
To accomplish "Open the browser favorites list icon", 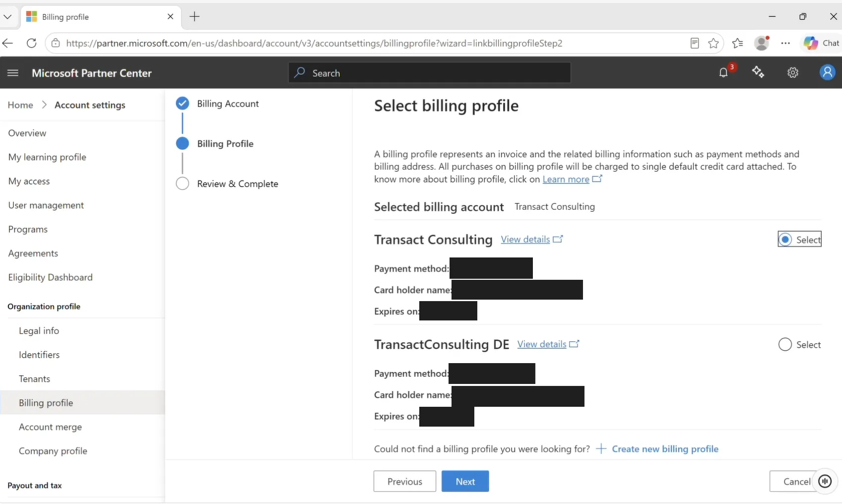I will [738, 43].
